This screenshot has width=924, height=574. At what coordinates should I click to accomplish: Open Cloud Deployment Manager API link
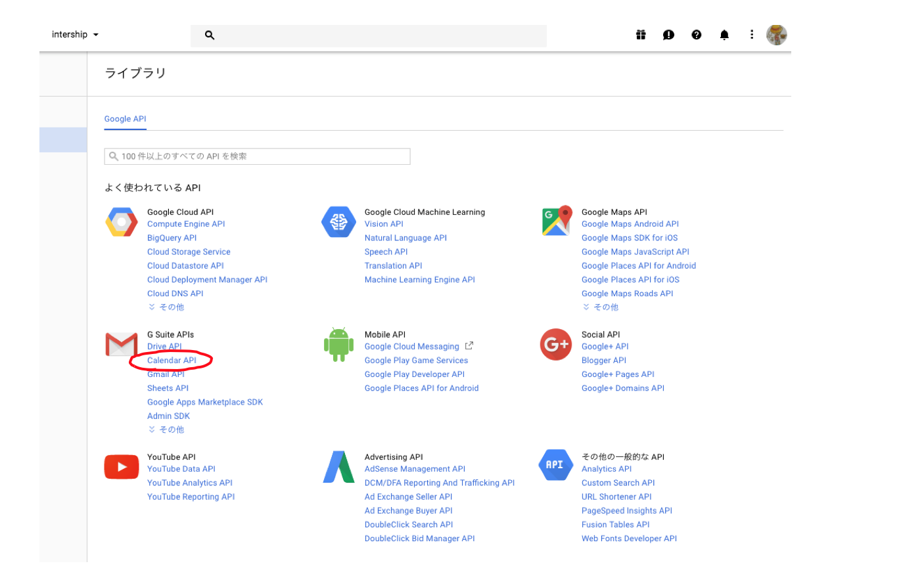207,280
